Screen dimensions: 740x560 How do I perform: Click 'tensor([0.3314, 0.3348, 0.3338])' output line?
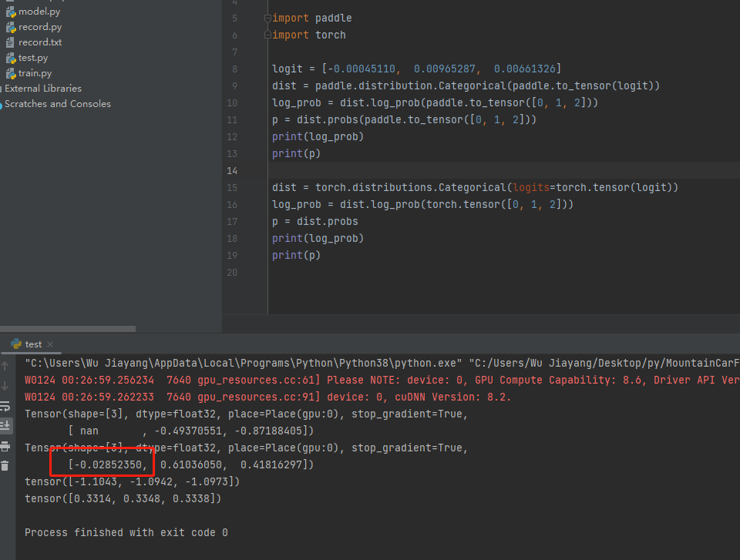tap(123, 499)
